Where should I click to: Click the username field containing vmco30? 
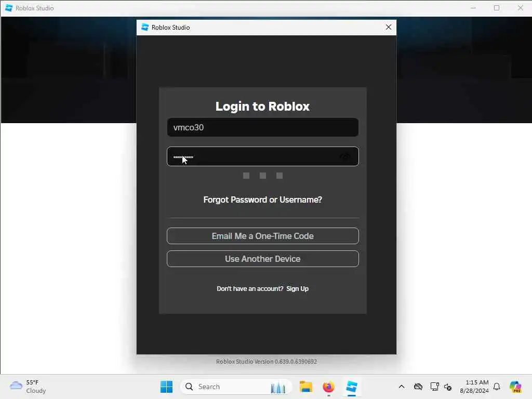262,127
